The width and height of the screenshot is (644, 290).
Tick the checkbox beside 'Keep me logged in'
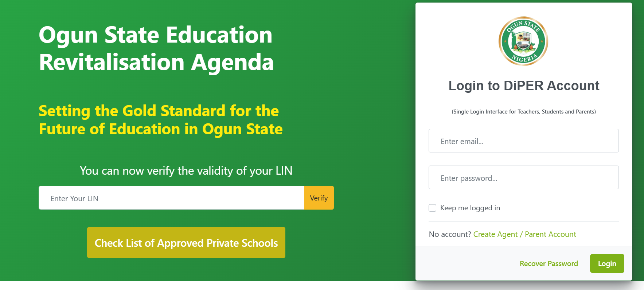pos(432,208)
